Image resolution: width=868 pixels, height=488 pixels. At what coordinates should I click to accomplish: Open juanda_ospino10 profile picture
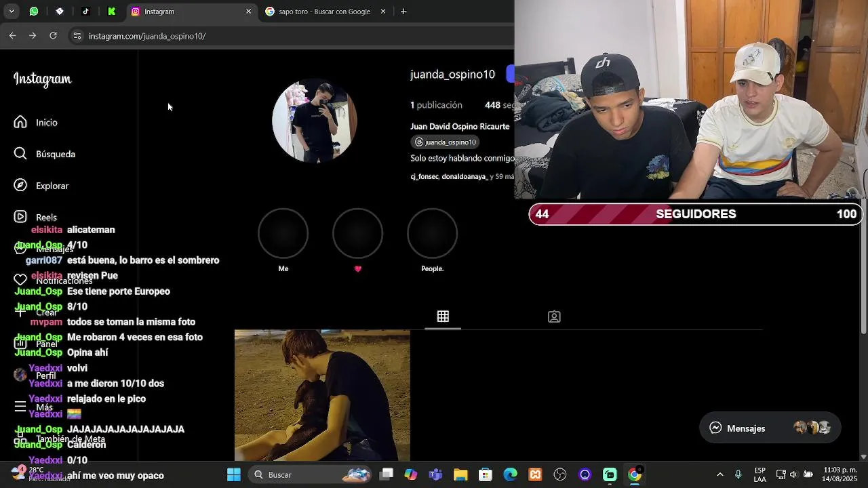pyautogui.click(x=314, y=121)
